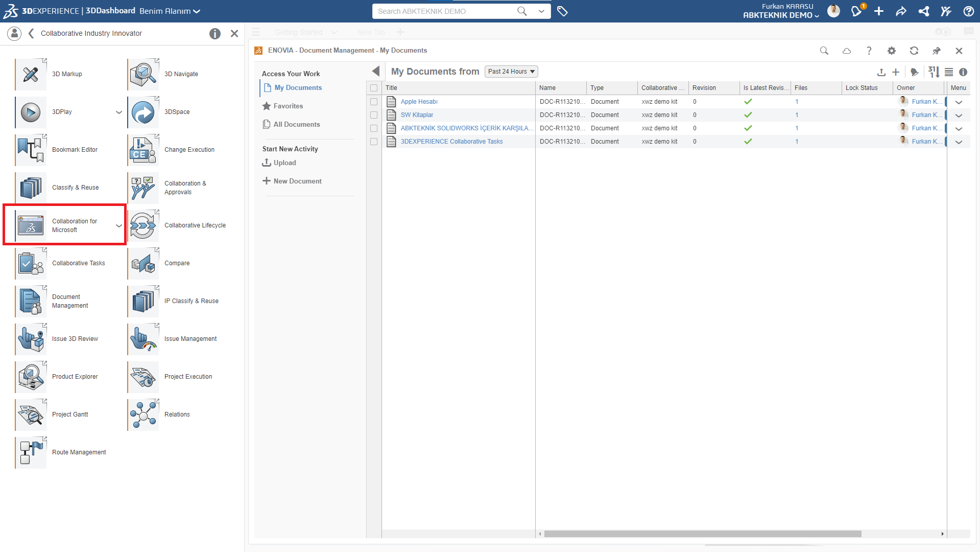
Task: Open the widget settings gear icon
Action: coord(891,51)
